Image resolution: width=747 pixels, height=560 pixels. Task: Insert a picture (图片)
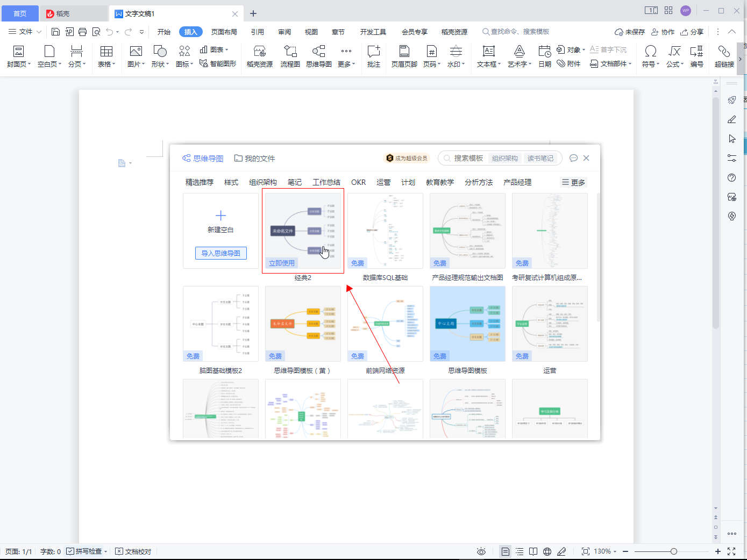click(x=136, y=56)
